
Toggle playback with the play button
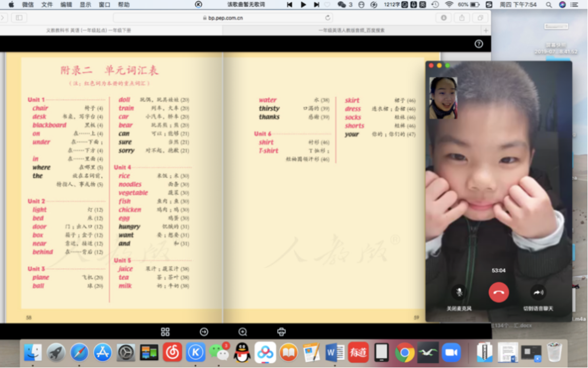pos(303,4)
